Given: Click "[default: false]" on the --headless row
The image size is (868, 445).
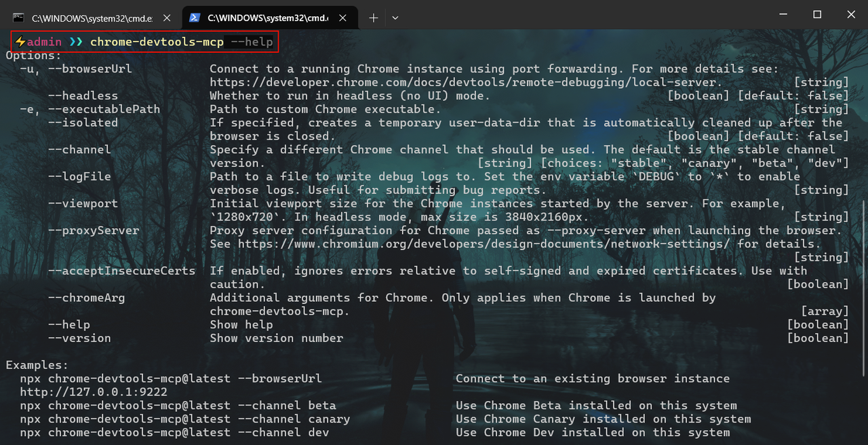Looking at the screenshot, I should tap(793, 96).
